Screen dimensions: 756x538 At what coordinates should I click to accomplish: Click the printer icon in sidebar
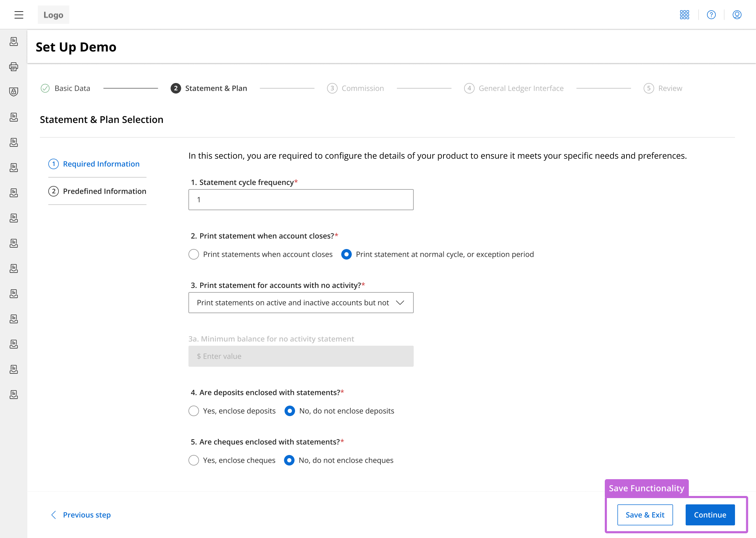click(x=14, y=67)
